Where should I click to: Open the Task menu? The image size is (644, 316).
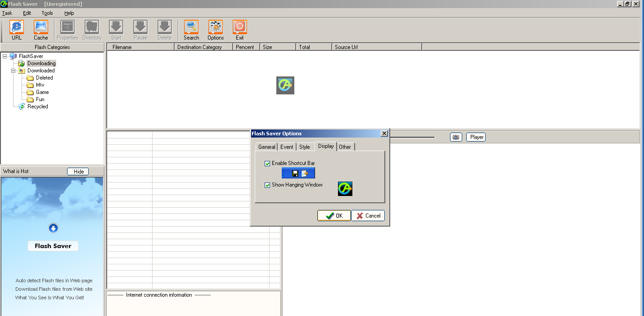(x=7, y=13)
